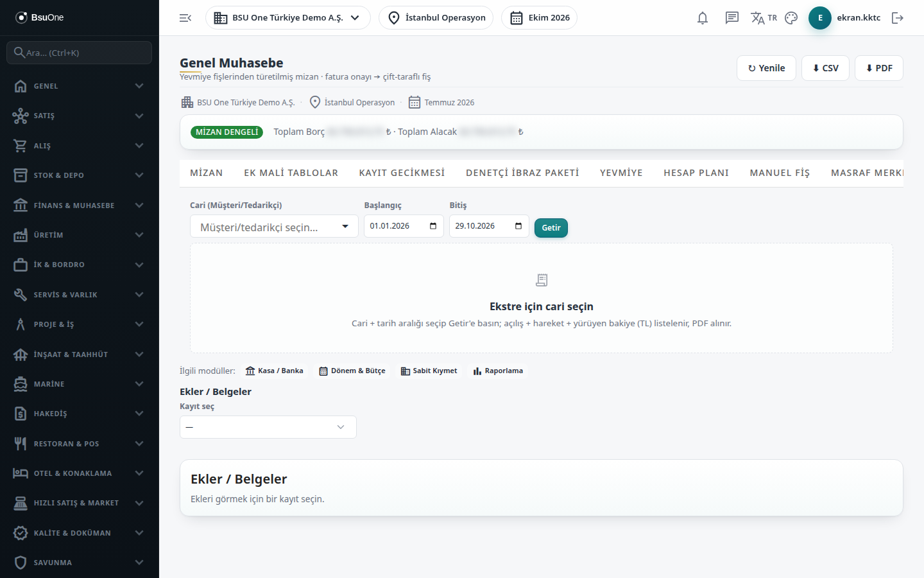Focus the Ara search field
Screen dimensions: 924x578
click(80, 53)
